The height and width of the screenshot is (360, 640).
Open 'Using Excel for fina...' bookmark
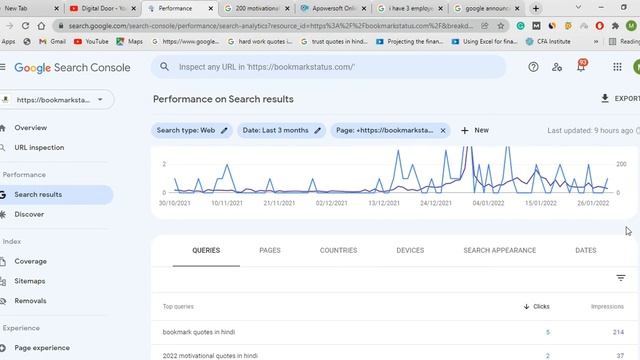[x=484, y=41]
